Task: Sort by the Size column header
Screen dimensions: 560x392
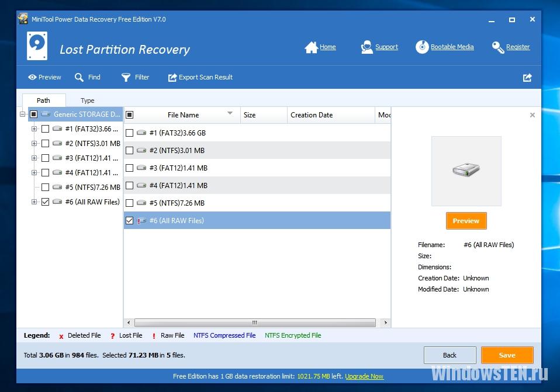Action: click(x=264, y=115)
